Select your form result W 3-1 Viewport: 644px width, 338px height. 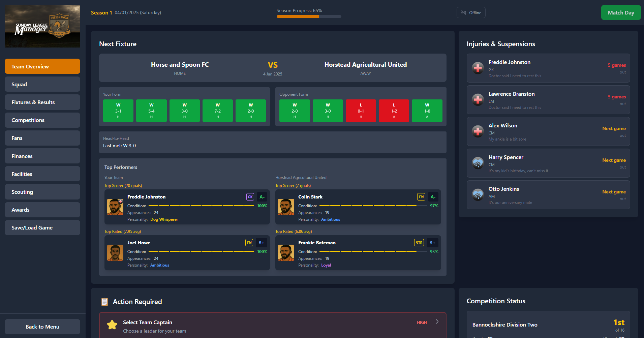tap(118, 111)
